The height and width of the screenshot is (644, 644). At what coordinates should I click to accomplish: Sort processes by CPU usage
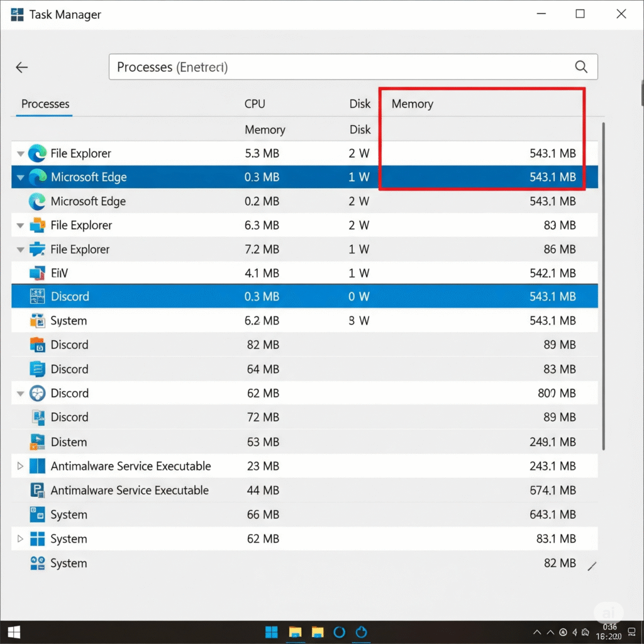pos(254,104)
